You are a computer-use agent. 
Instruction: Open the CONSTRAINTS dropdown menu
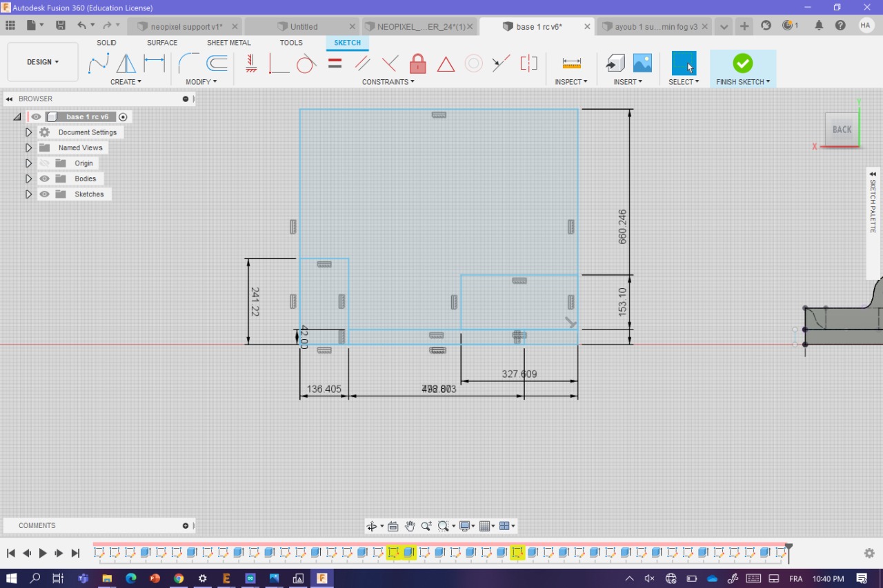point(388,82)
